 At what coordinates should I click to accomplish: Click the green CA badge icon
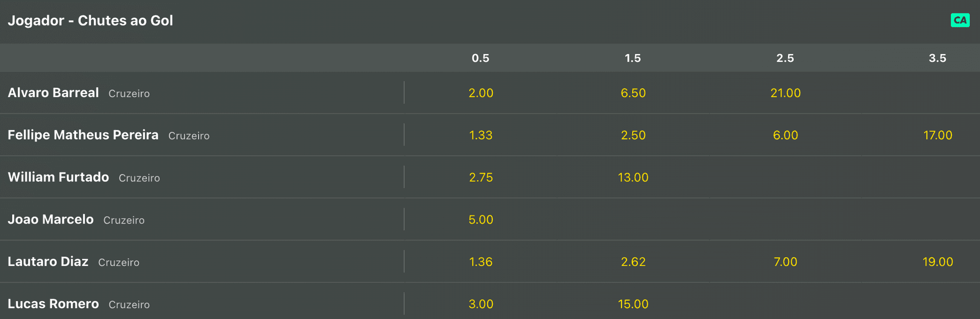click(x=960, y=20)
